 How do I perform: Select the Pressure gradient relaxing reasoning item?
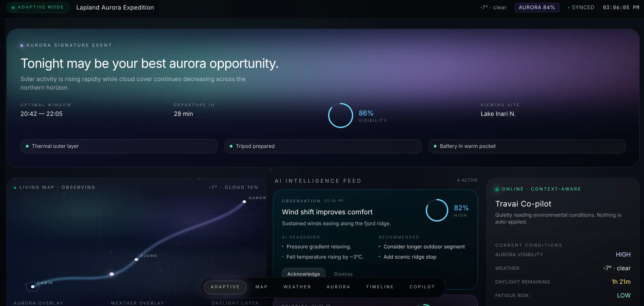point(319,247)
